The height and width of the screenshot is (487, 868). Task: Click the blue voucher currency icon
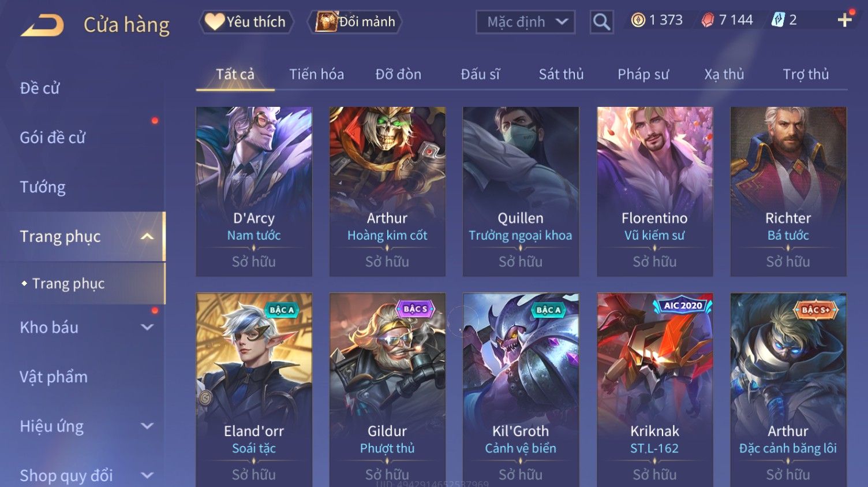(778, 20)
